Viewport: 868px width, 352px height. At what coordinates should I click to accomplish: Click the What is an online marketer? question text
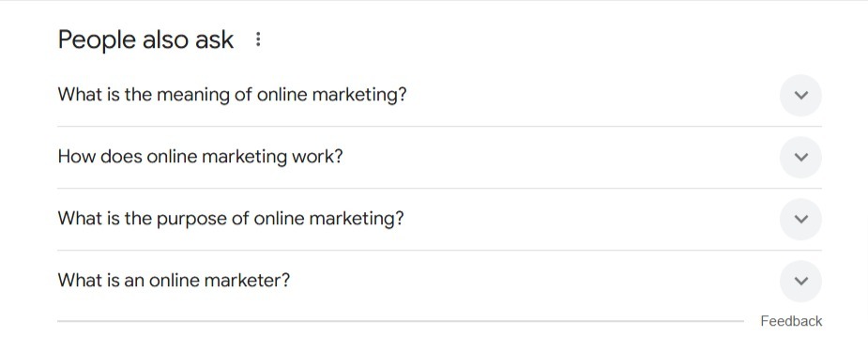point(174,281)
